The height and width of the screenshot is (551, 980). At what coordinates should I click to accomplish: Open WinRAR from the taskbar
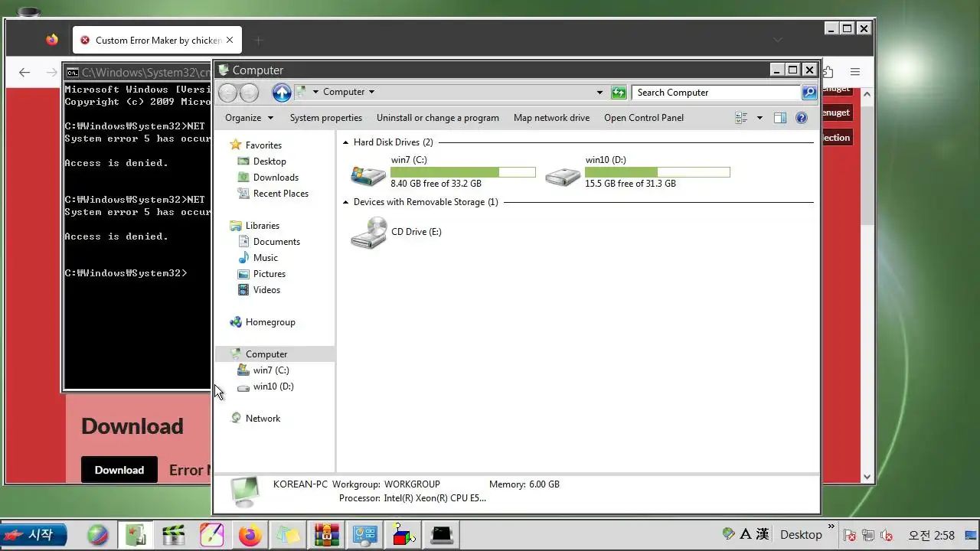pyautogui.click(x=327, y=535)
